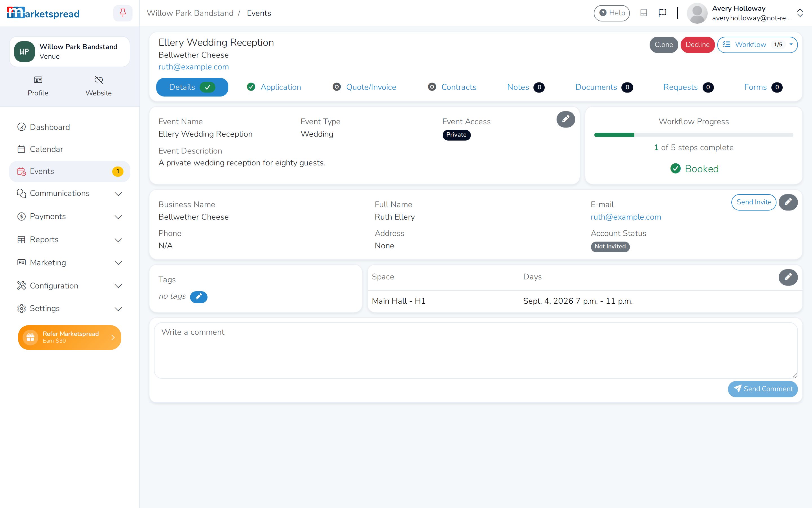The height and width of the screenshot is (508, 812).
Task: Expand the Marketing section
Action: pyautogui.click(x=69, y=263)
